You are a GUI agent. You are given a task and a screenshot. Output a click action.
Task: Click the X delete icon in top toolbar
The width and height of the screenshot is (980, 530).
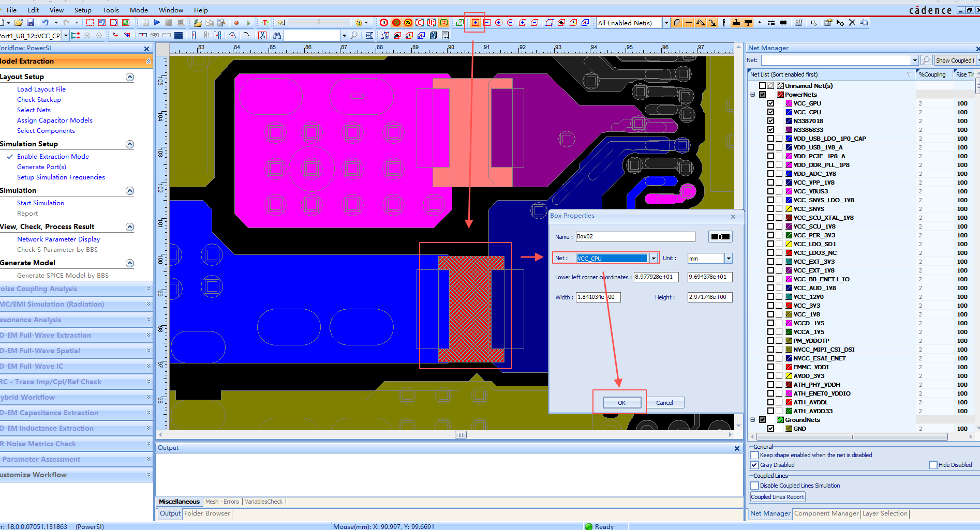tap(852, 23)
